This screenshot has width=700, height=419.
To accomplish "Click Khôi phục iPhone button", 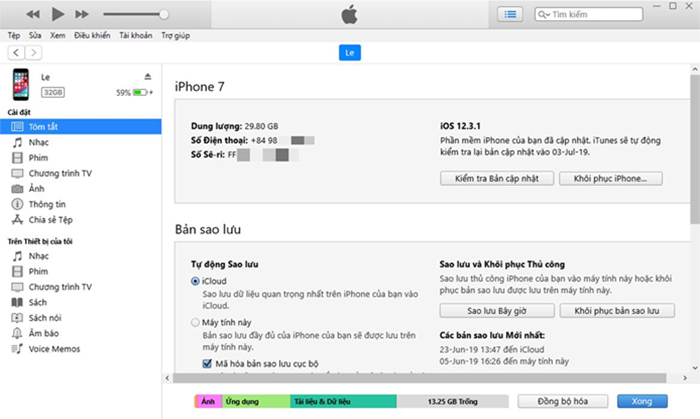I will point(611,178).
